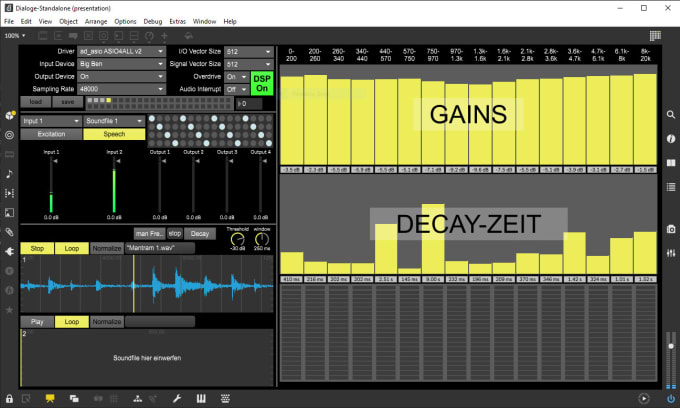Open the plug-ins play-bar sidebar icon
Image resolution: width=680 pixels, height=408 pixels.
[x=10, y=193]
